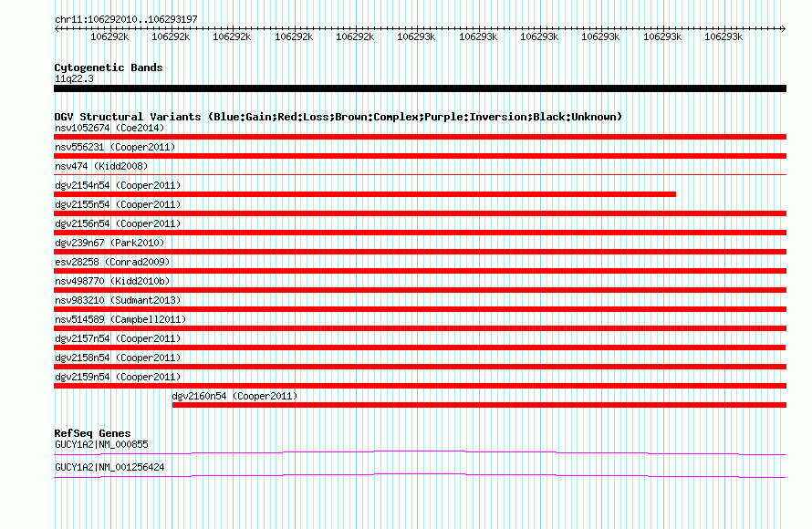The height and width of the screenshot is (529, 812).
Task: Click the red bar under dgv2159n54
Action: pos(420,386)
